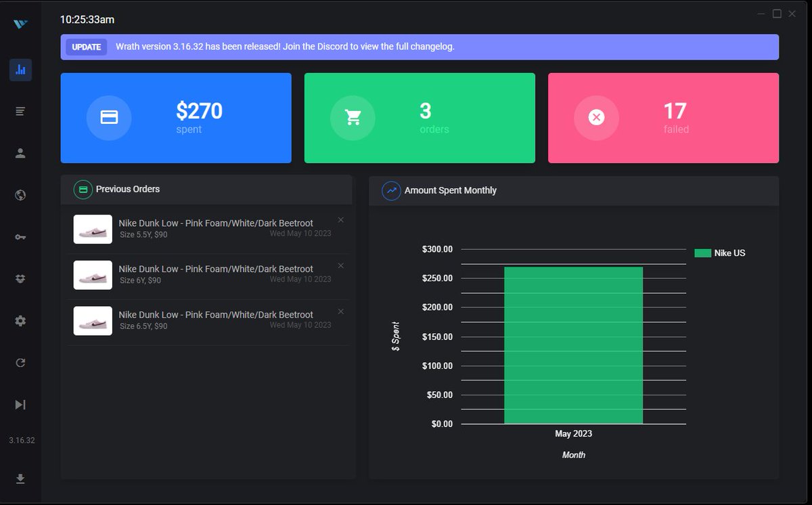This screenshot has height=505, width=812.
Task: Click the skip-next sidebar icon
Action: coord(20,405)
